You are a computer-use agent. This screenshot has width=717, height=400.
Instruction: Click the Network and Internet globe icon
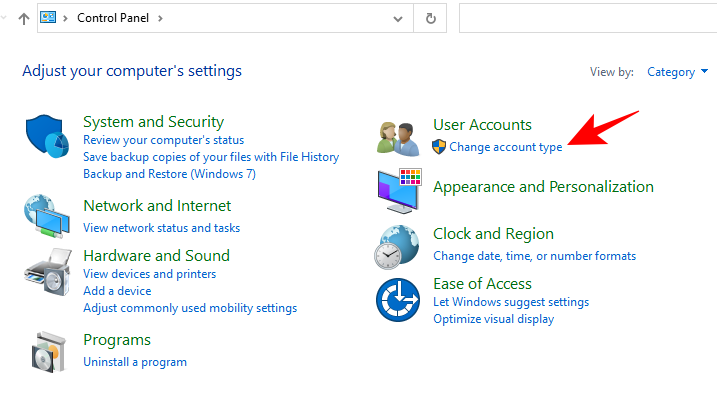click(x=47, y=214)
